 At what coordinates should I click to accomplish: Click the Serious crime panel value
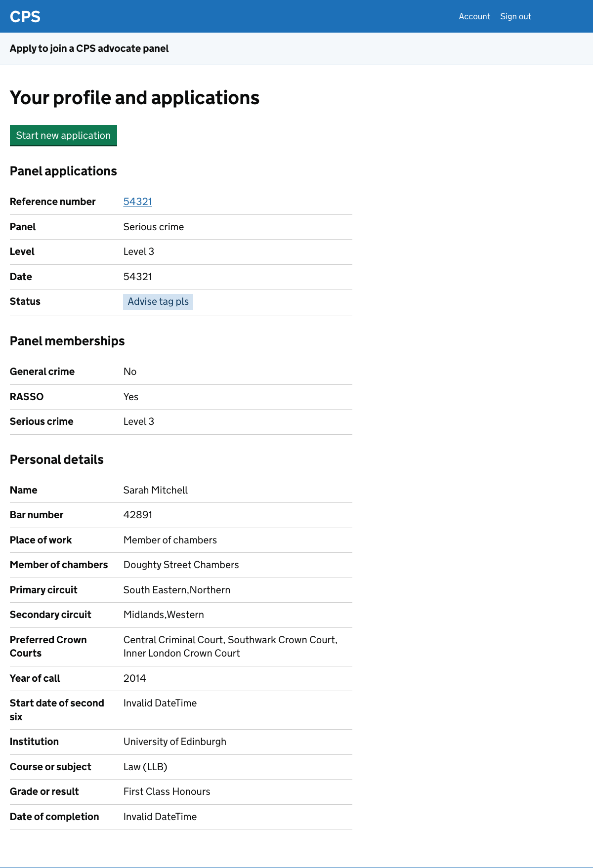154,227
